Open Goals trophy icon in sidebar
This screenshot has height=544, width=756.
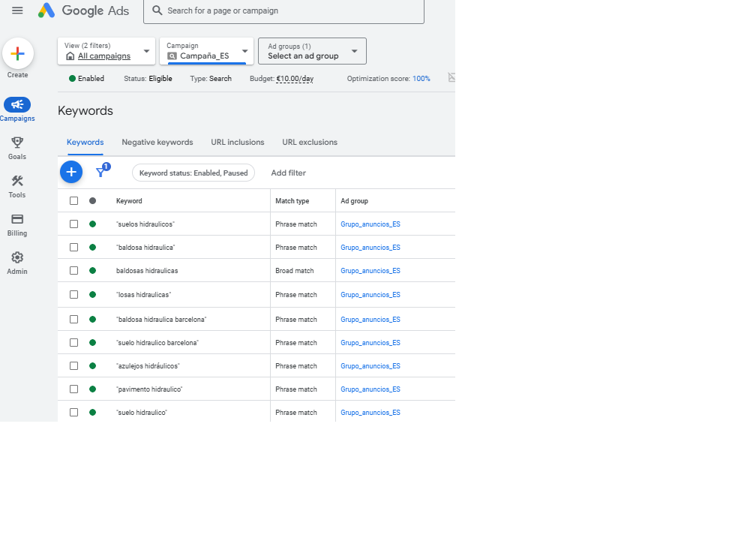coord(17,143)
